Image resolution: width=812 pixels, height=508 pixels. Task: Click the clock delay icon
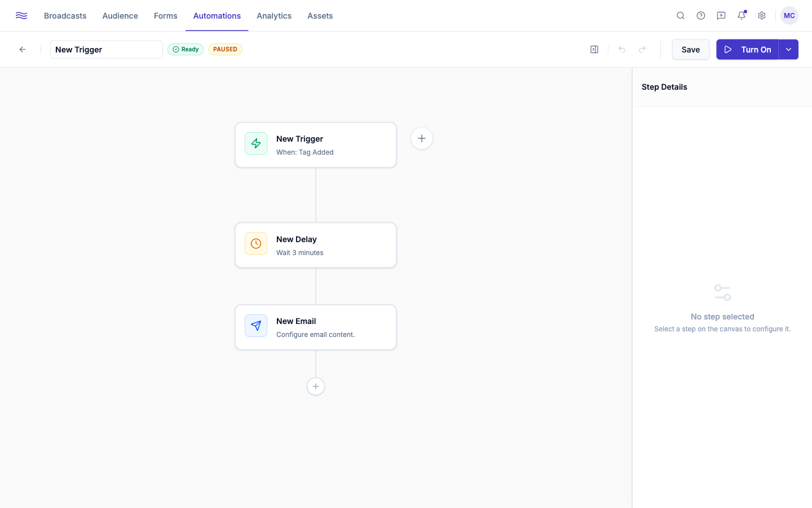pyautogui.click(x=256, y=244)
